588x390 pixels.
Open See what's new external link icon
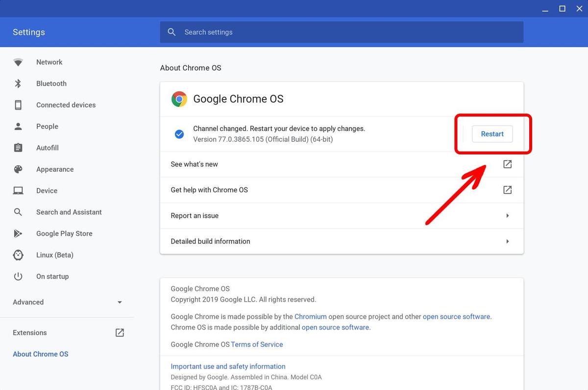click(x=508, y=164)
